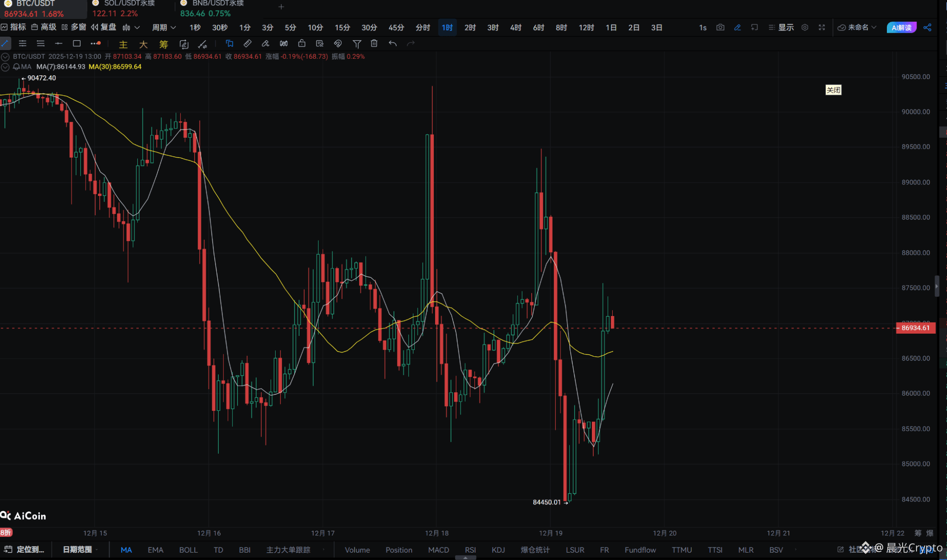Click the AI解读 button

[x=901, y=27]
